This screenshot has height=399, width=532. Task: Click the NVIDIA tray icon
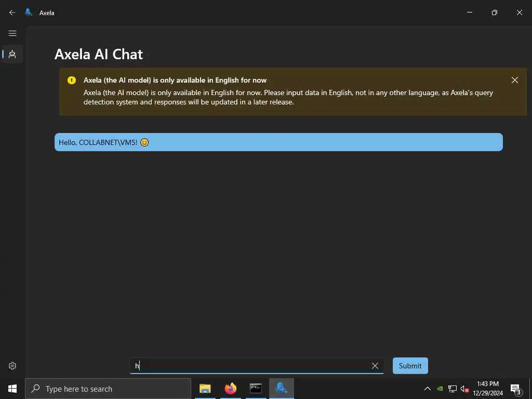click(440, 389)
